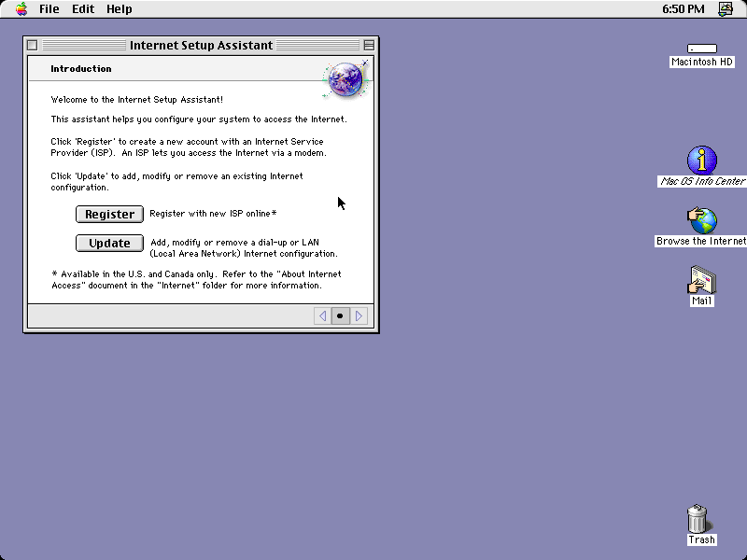Select the Trash icon
Viewport: 747px width, 560px height.
pos(698,519)
